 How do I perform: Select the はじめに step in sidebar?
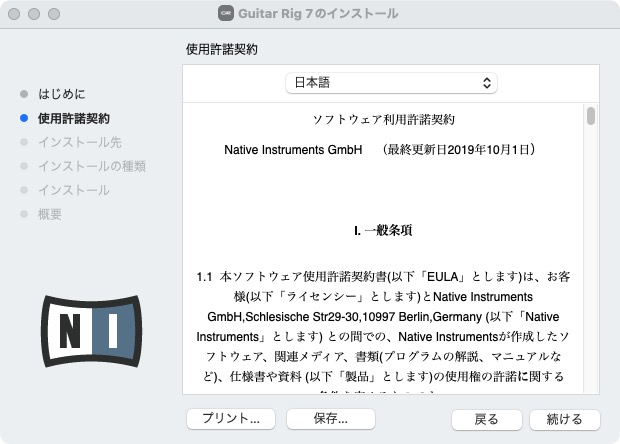coord(61,94)
